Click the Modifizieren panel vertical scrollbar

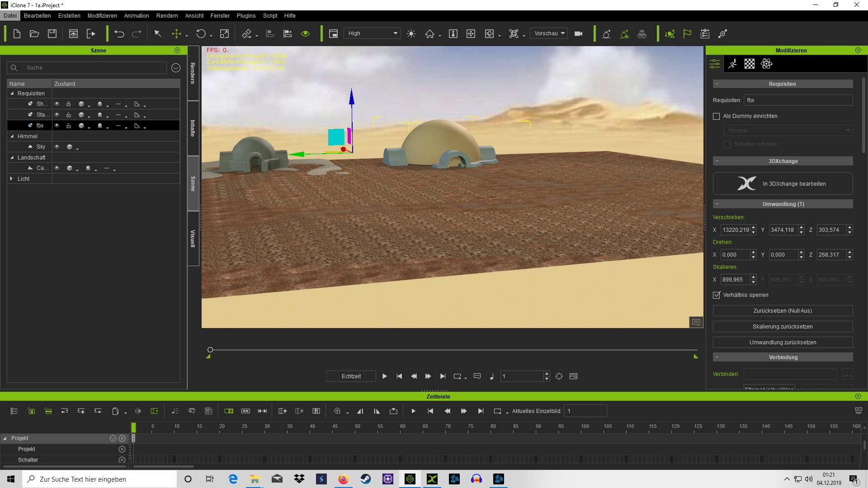(x=864, y=115)
